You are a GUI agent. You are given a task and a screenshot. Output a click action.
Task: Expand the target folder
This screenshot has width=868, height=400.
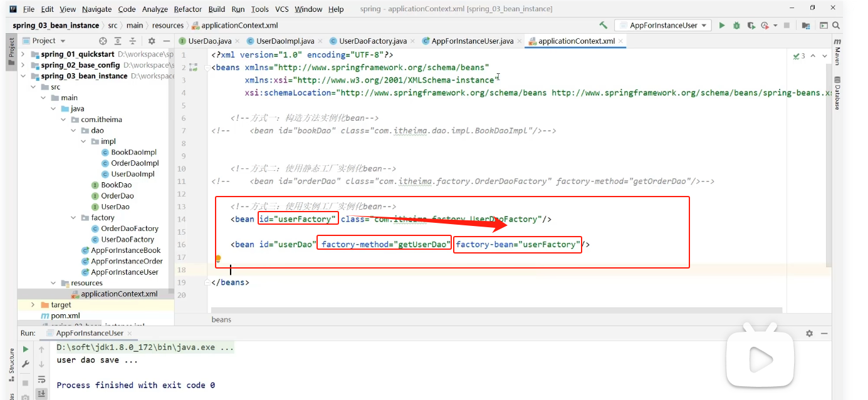(x=33, y=305)
